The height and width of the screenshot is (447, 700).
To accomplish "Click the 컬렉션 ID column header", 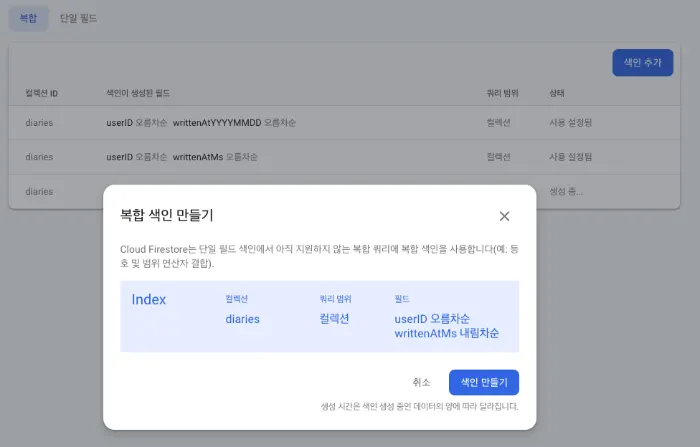I will point(42,93).
